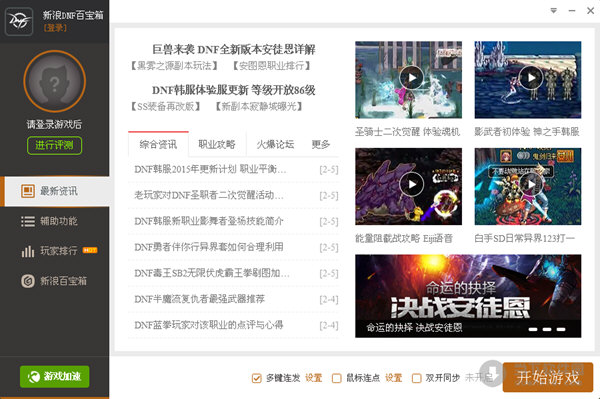The width and height of the screenshot is (600, 399).
Task: Open 设置 for 鼠标连点
Action: tap(394, 378)
